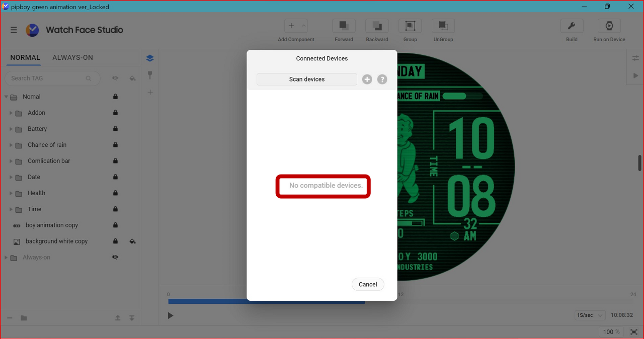Expand the Health folder
This screenshot has height=339, width=644.
coord(11,193)
